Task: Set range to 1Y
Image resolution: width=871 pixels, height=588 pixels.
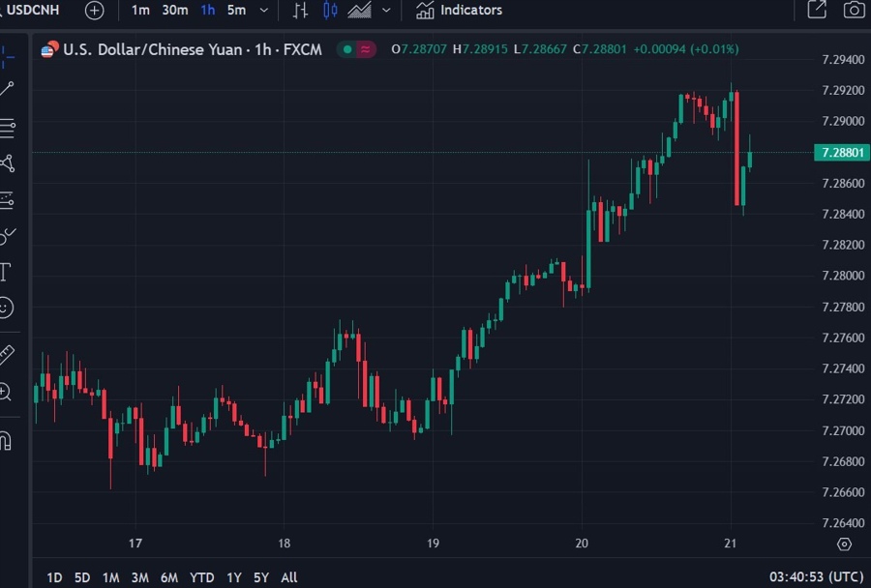Action: point(234,577)
